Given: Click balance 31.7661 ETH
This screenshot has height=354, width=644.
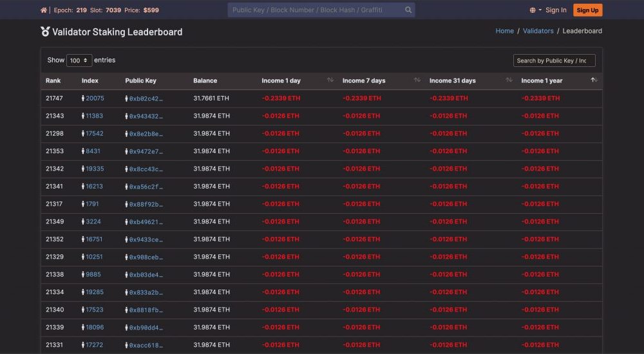Looking at the screenshot, I should [211, 98].
